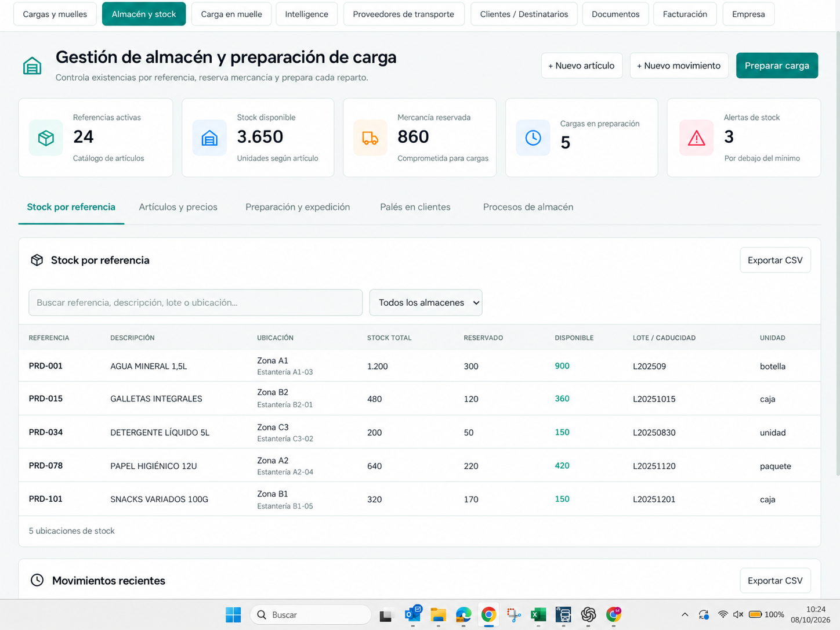Open the Palés en clientes tab

(x=415, y=207)
